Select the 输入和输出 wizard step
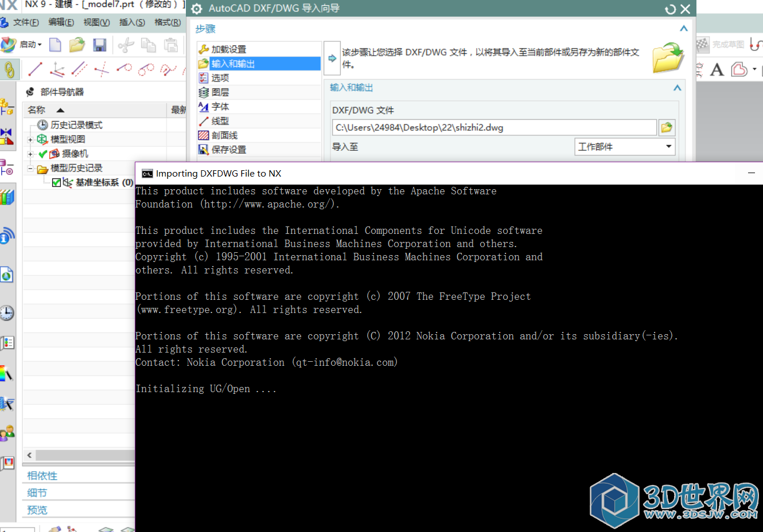Image resolution: width=763 pixels, height=532 pixels. pos(259,64)
